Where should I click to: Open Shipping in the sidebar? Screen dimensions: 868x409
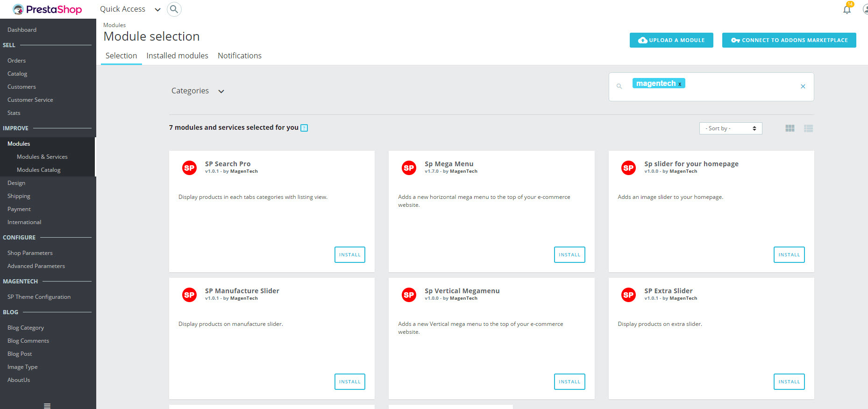19,196
